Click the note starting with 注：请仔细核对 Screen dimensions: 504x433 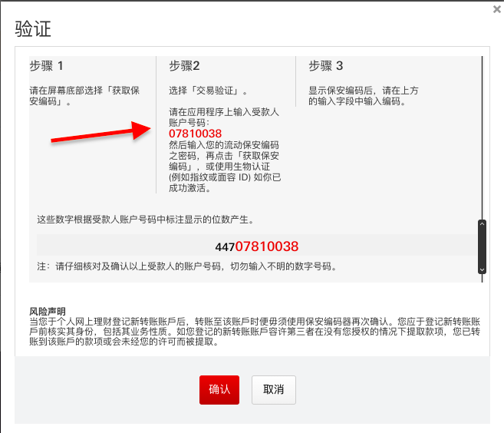pos(186,266)
